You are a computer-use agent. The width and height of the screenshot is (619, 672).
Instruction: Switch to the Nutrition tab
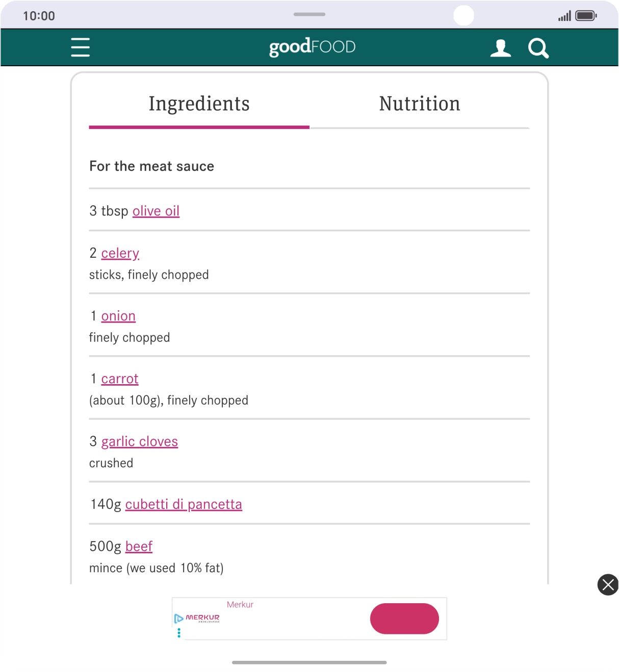pyautogui.click(x=419, y=104)
